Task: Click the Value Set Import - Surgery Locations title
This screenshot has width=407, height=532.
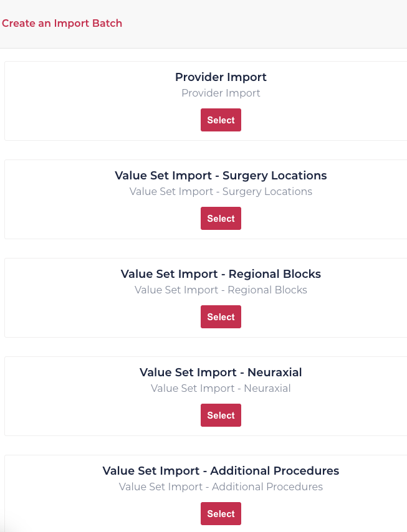Action: [x=221, y=175]
